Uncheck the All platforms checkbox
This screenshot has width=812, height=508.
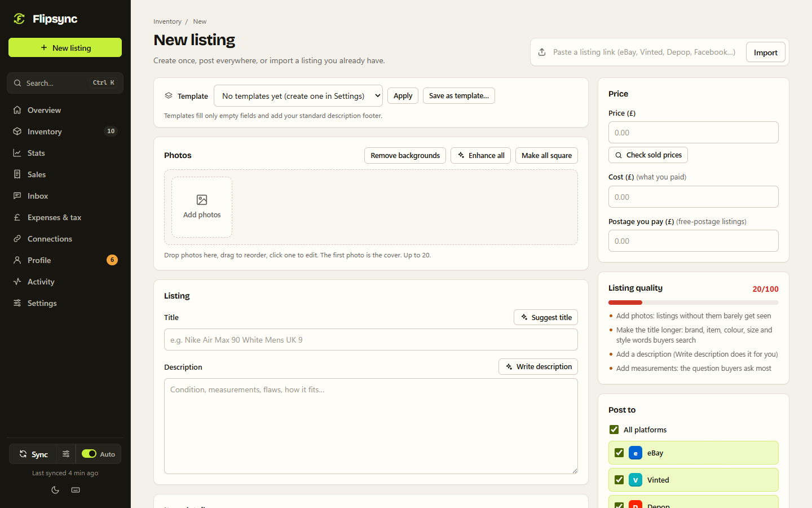pyautogui.click(x=614, y=430)
